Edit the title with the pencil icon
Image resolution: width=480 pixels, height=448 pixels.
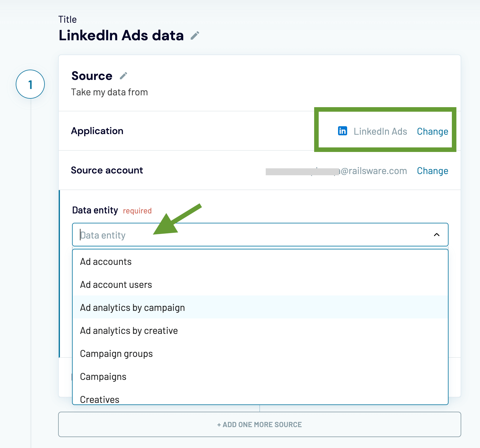pyautogui.click(x=195, y=36)
